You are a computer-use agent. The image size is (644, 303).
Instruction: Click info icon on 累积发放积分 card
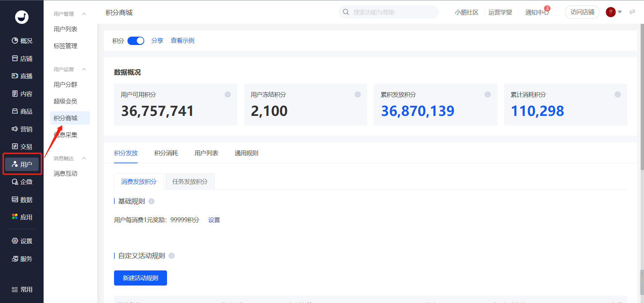tap(488, 94)
